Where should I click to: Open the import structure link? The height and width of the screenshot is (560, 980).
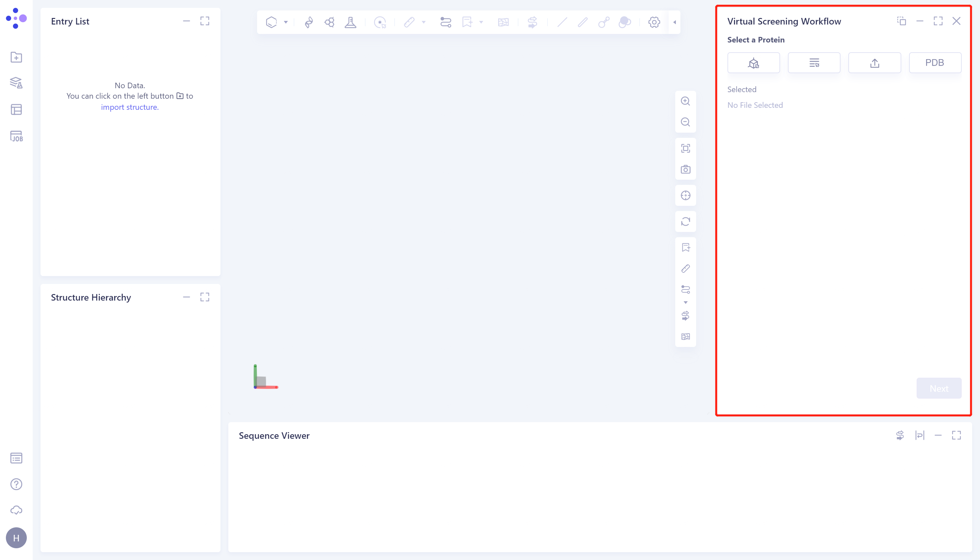(130, 107)
